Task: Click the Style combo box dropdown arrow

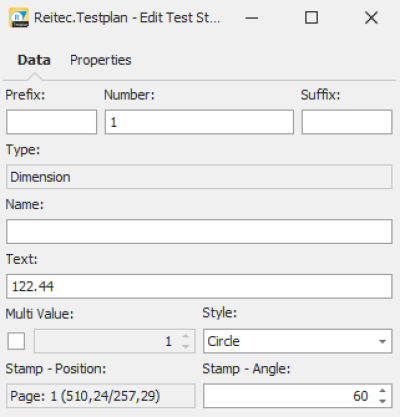Action: click(x=382, y=341)
